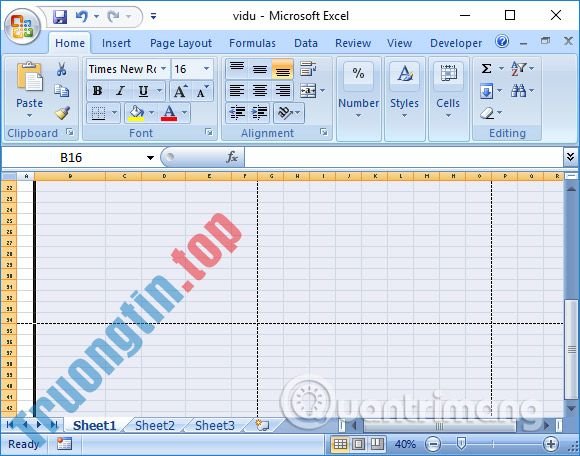Screen dimensions: 580x456
Task: Open the font name dropdown
Action: coord(163,69)
